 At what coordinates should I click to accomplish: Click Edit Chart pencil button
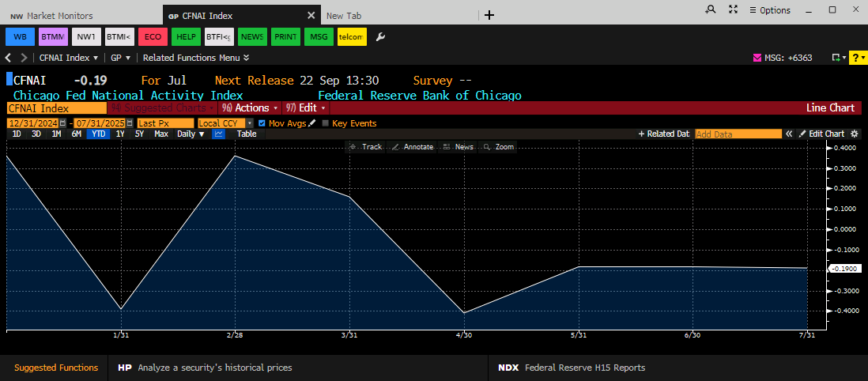[822, 134]
